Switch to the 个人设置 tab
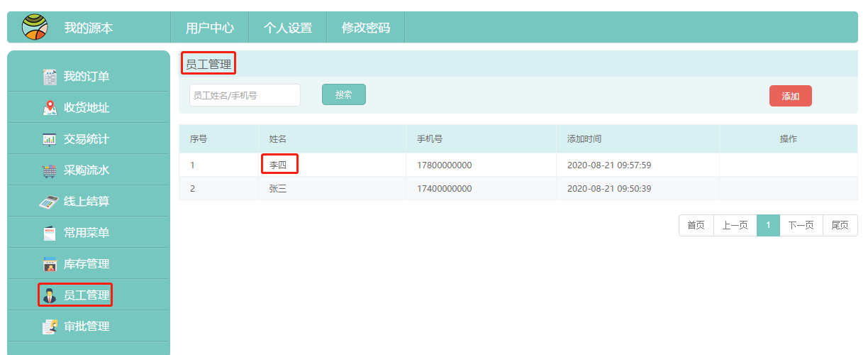 288,28
